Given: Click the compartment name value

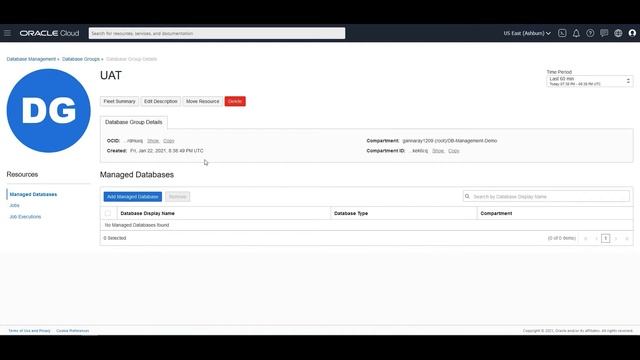Looking at the screenshot, I should point(449,141).
